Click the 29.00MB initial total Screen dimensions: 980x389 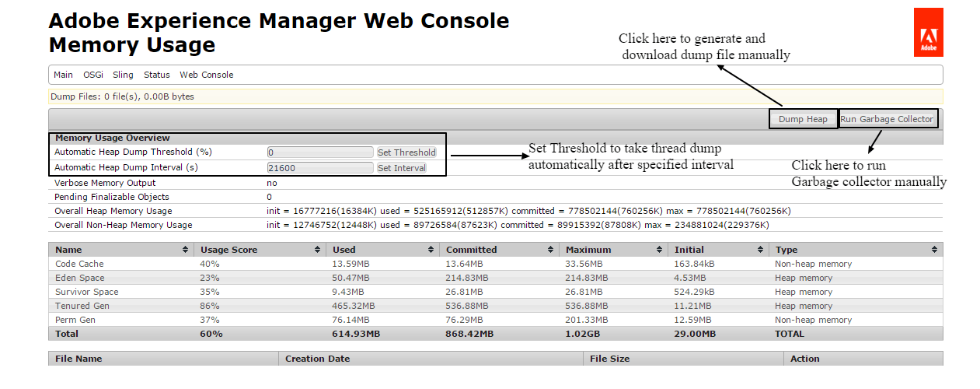(x=693, y=334)
